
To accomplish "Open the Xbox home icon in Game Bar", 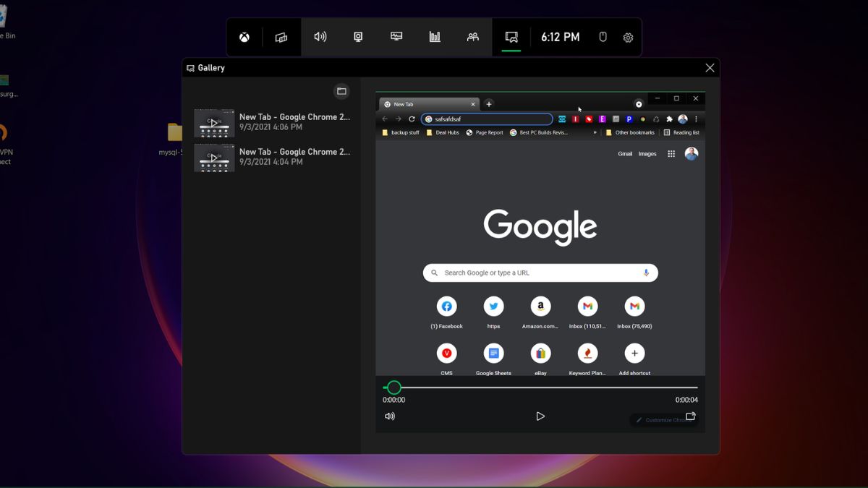I will point(244,37).
